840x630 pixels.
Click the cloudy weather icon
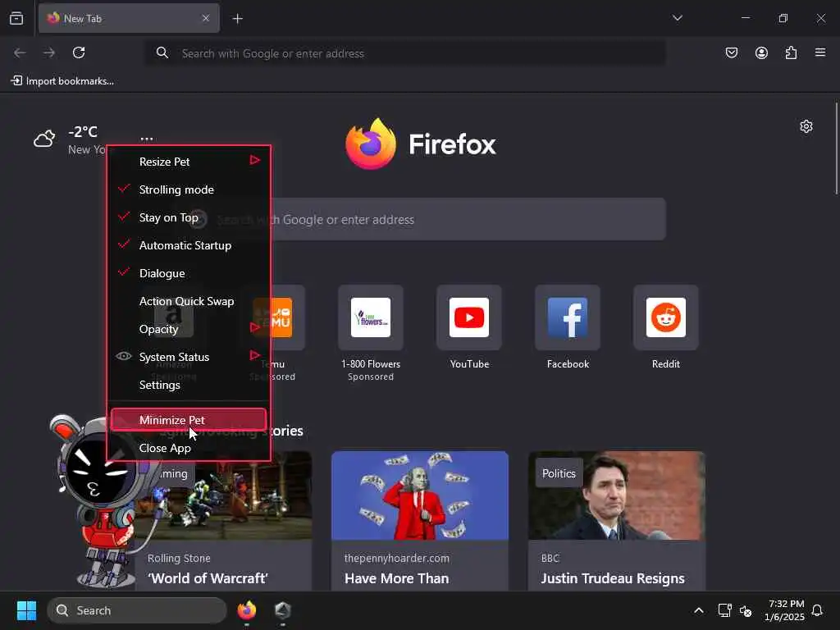point(44,139)
